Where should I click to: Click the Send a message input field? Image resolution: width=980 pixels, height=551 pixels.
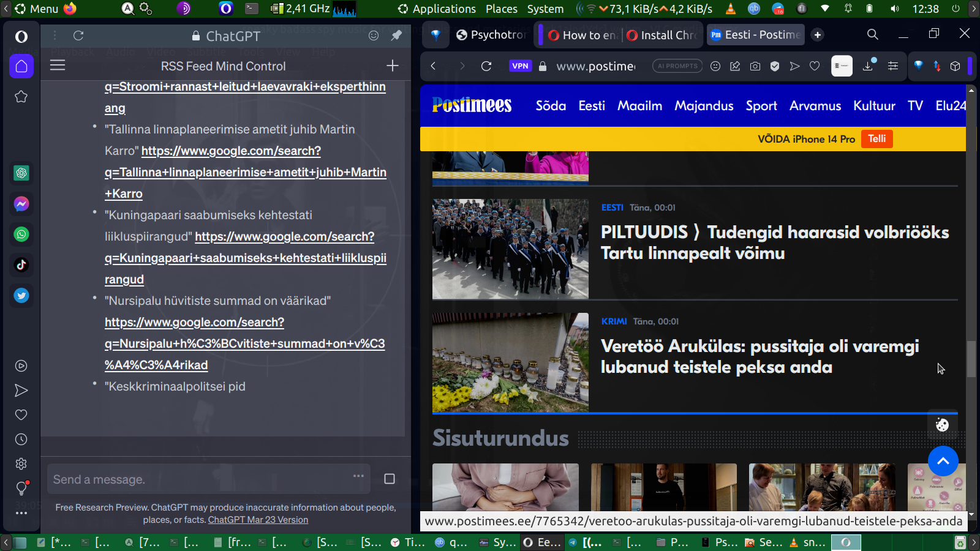coord(209,479)
